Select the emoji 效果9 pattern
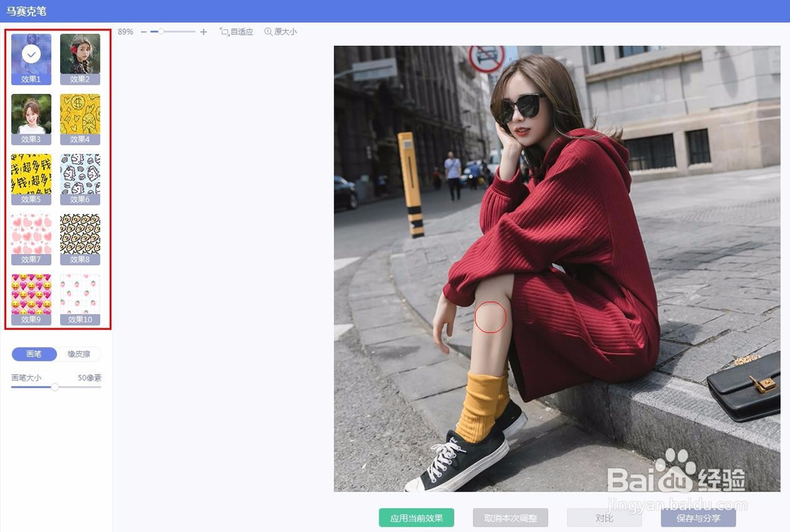Screen dimensions: 790x532 (32, 299)
